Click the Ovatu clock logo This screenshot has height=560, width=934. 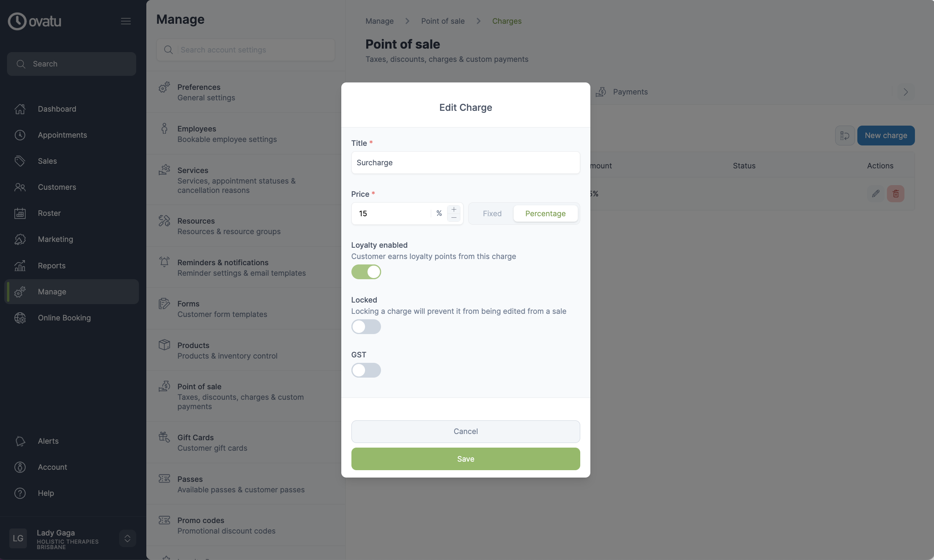pos(17,21)
